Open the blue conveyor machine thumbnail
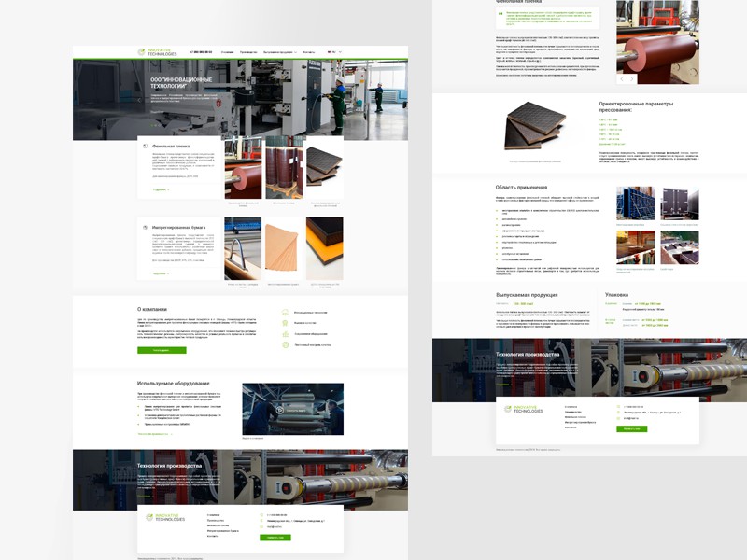747x560 pixels. coord(243,248)
